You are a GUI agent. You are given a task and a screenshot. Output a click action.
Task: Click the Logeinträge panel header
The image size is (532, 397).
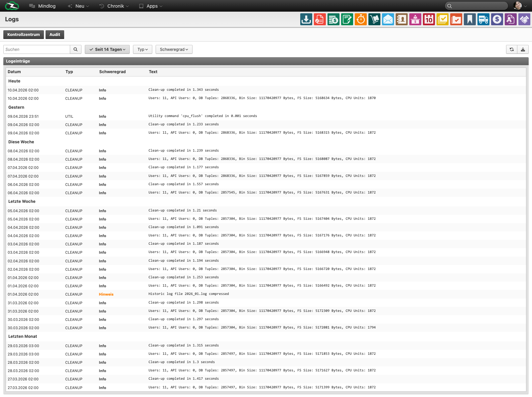click(x=266, y=61)
